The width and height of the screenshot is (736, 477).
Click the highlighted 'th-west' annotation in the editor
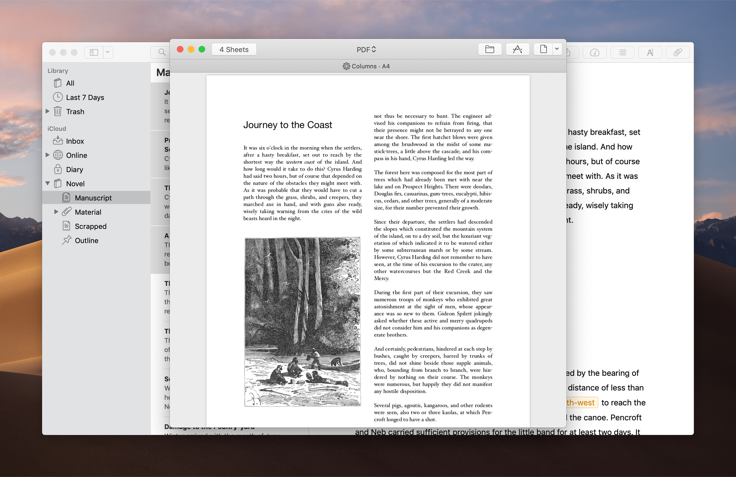[582, 402]
